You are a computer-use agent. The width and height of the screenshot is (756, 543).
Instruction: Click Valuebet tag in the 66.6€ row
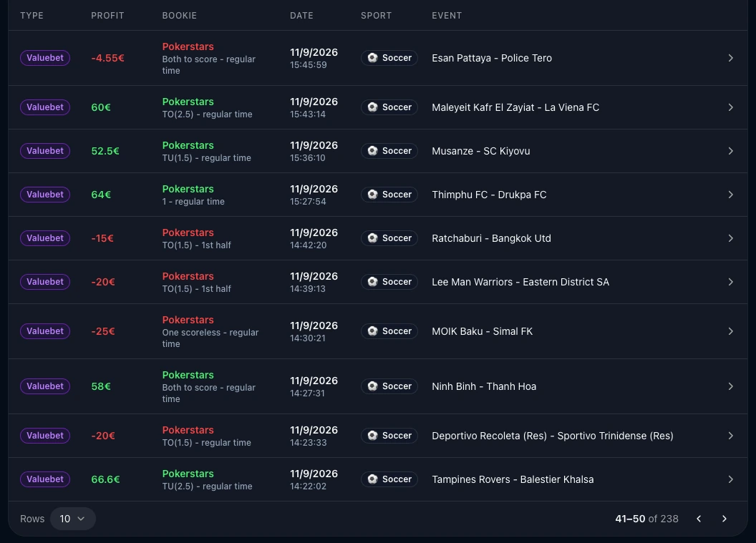(x=45, y=479)
